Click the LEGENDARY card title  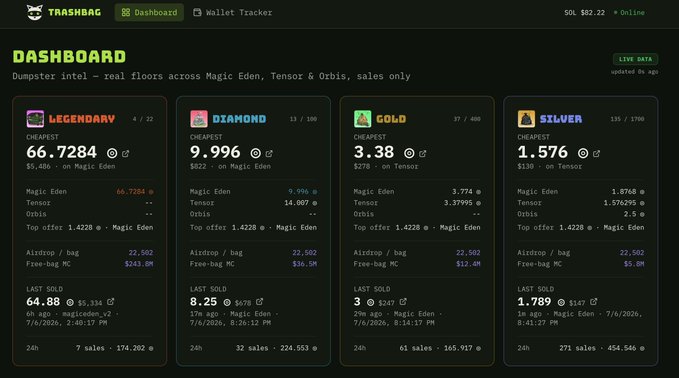[82, 119]
